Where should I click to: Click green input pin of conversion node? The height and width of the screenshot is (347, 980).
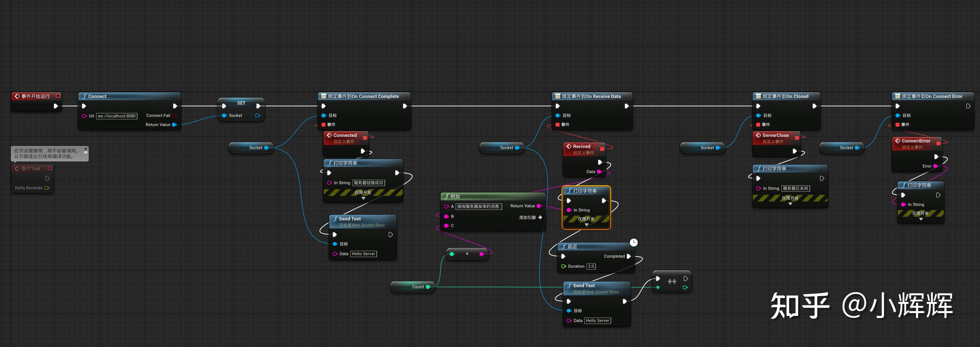coord(452,254)
